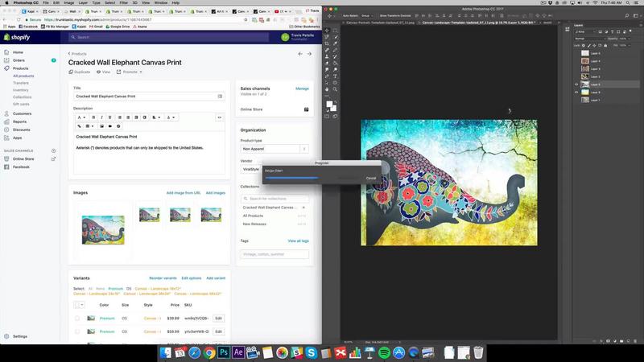Select the Crop tool in Photoshop
Screen dimensions: 644x362
327,43
